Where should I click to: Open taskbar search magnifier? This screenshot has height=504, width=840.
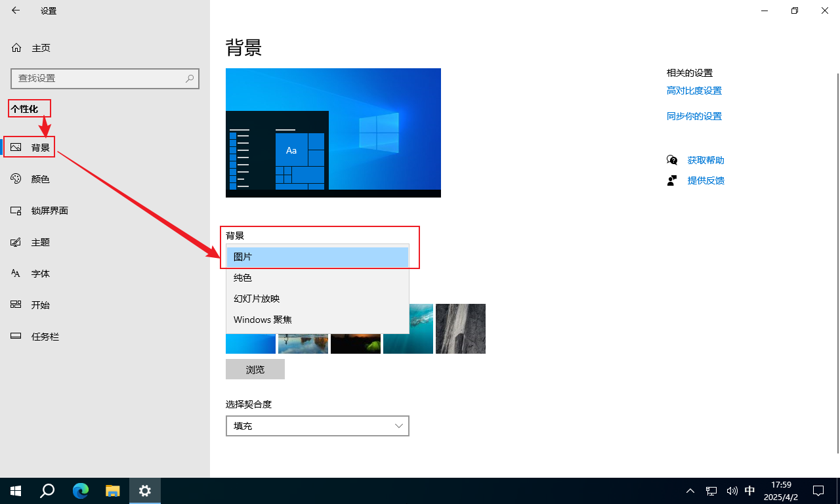click(47, 491)
